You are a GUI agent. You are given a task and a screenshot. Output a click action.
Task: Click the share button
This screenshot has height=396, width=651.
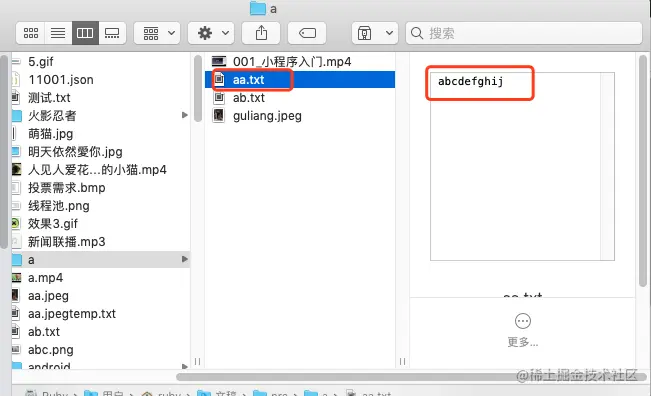pos(261,33)
